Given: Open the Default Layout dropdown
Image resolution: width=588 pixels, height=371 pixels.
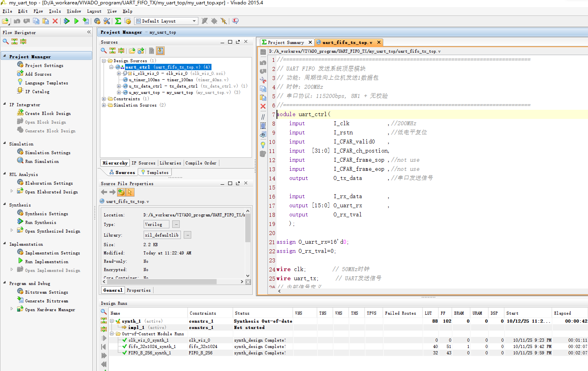Looking at the screenshot, I should [x=166, y=21].
